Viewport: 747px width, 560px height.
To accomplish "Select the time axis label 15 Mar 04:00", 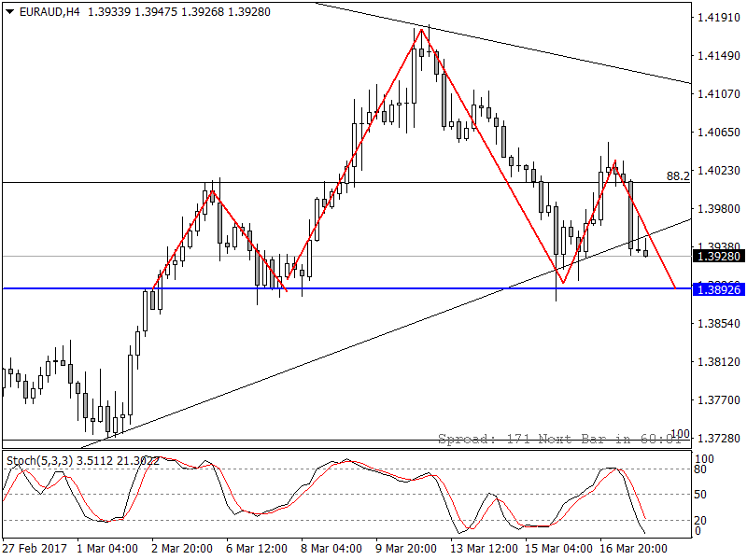I will coord(558,549).
